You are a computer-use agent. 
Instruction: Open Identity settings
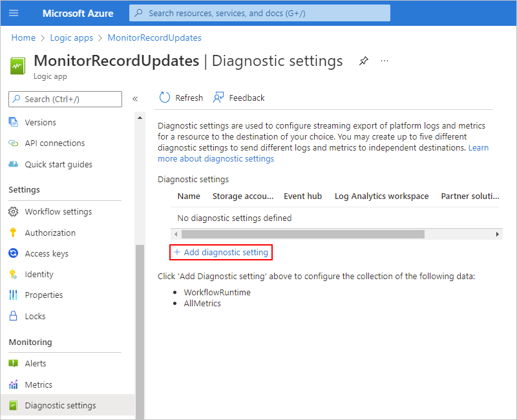click(39, 274)
